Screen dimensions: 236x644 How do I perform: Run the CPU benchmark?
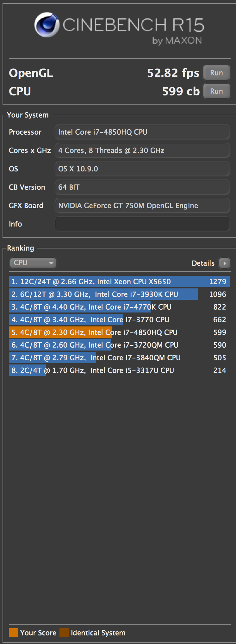pos(216,91)
